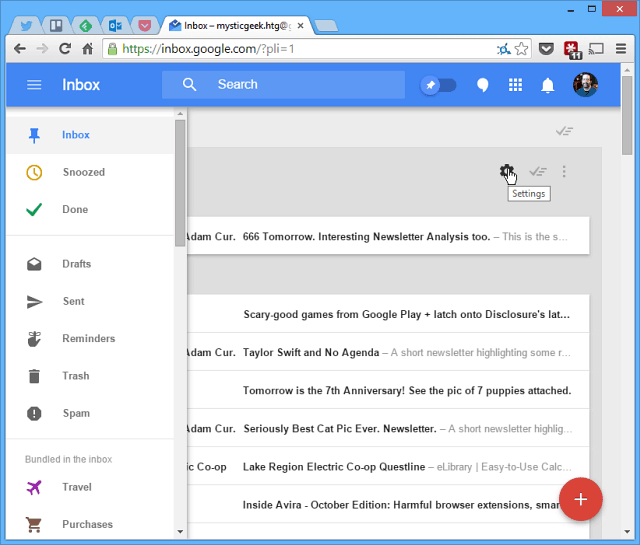This screenshot has width=640, height=545.
Task: Show notifications bell
Action: click(547, 85)
